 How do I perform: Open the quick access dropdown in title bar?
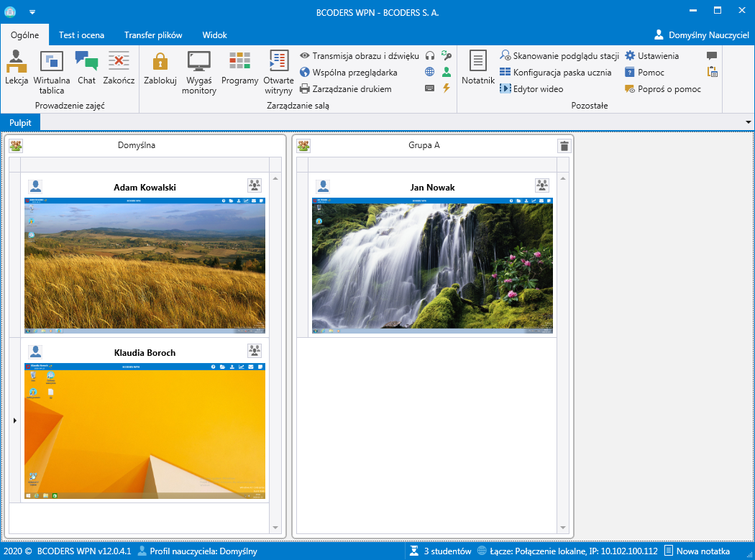coord(32,12)
